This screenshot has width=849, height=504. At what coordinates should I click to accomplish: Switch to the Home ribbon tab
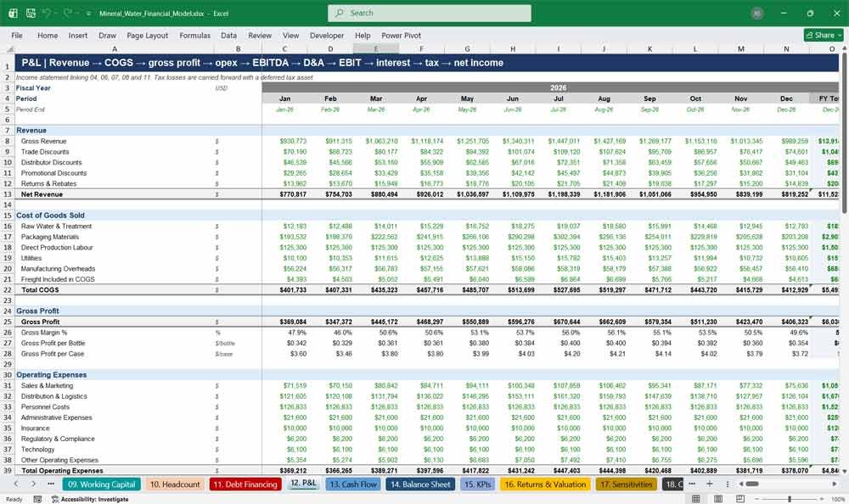coord(48,35)
